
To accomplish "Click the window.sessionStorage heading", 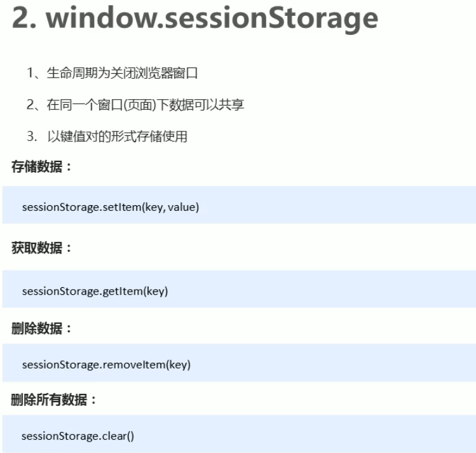I will tap(195, 19).
